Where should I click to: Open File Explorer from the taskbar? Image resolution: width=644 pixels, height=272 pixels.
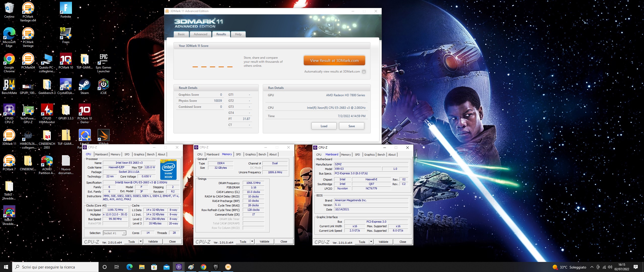click(142, 267)
